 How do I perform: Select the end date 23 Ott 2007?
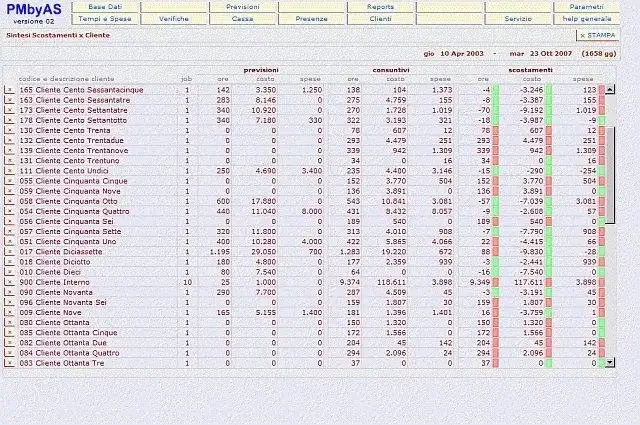(551, 54)
